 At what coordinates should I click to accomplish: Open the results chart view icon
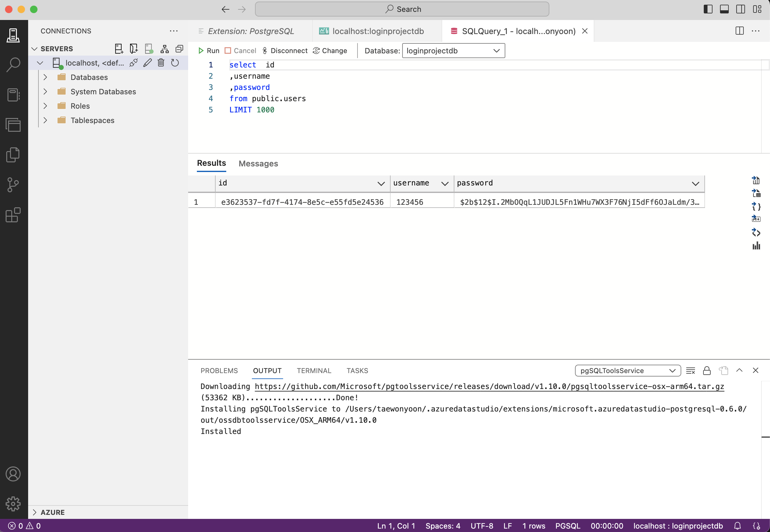click(756, 246)
